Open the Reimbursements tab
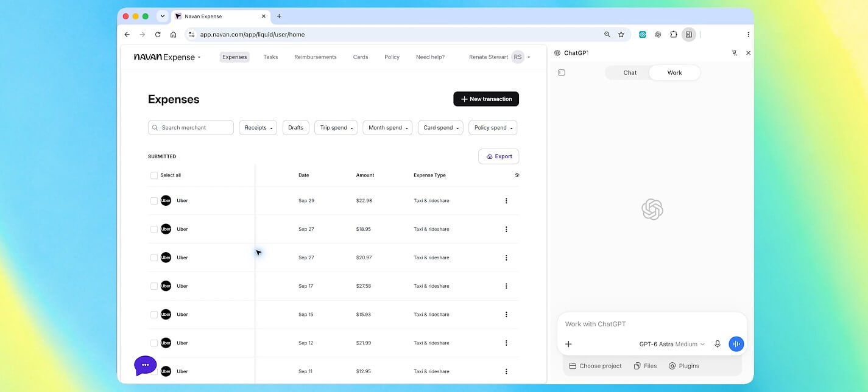The image size is (868, 392). click(x=316, y=57)
